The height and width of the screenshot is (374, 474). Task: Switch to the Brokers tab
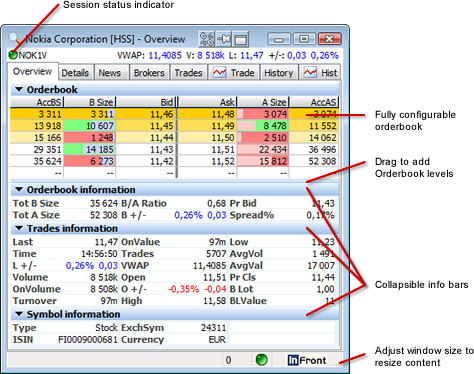click(x=149, y=73)
